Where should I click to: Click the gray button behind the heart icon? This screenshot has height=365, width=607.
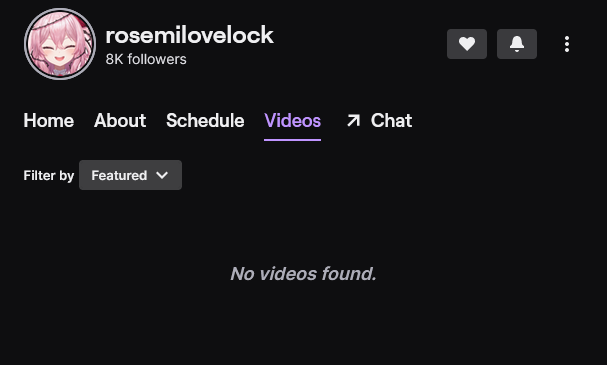point(467,44)
